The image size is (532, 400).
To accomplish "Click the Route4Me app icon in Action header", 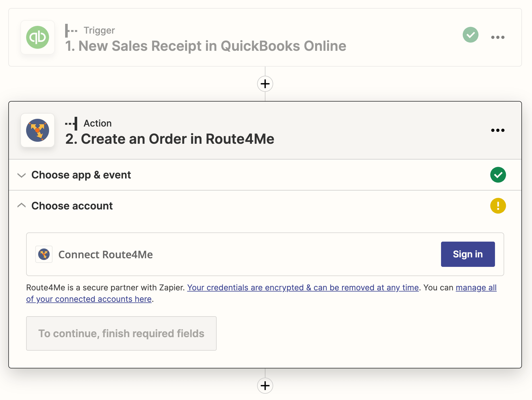I will pos(38,130).
